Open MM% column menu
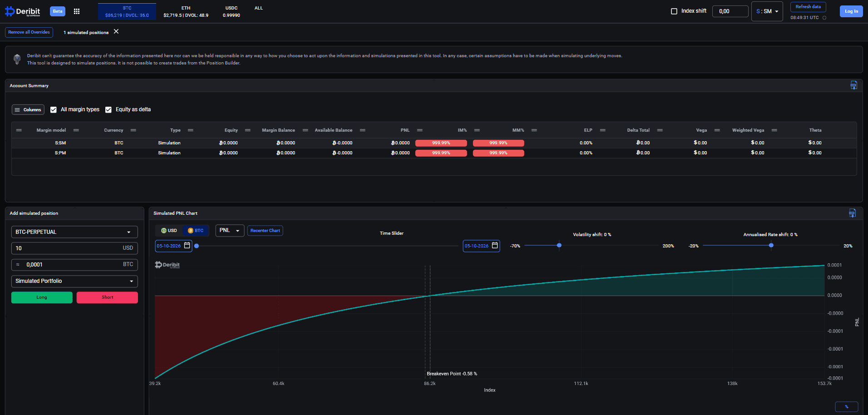This screenshot has height=415, width=868. coord(534,130)
